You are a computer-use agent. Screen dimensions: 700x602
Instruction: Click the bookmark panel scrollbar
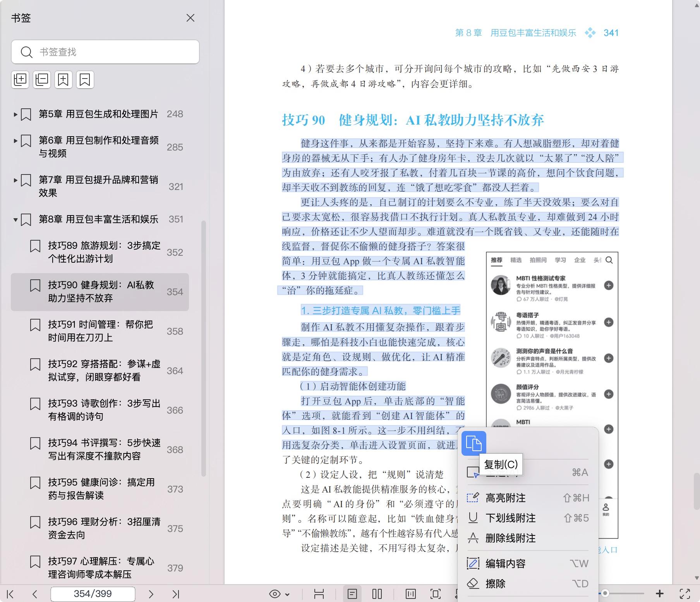[204, 348]
